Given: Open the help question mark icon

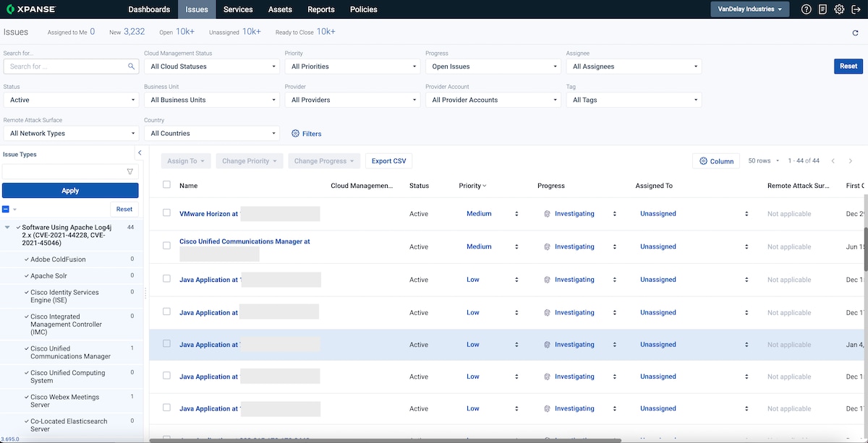Looking at the screenshot, I should (807, 9).
